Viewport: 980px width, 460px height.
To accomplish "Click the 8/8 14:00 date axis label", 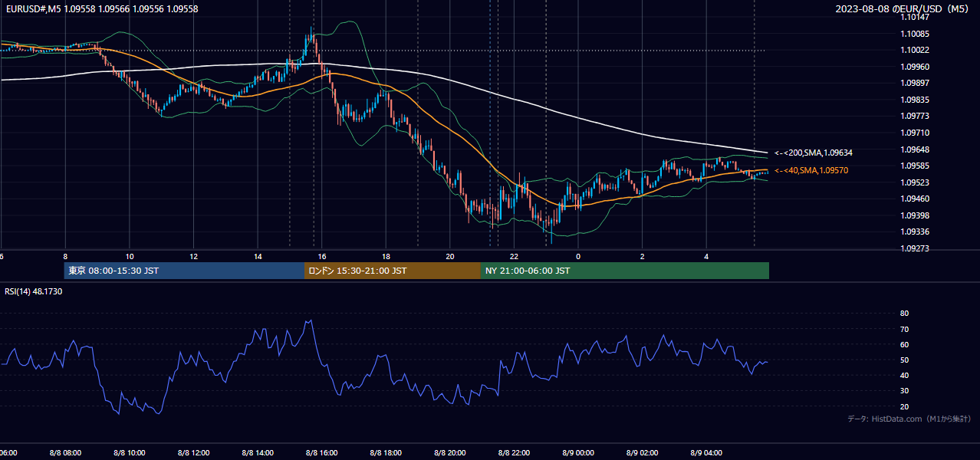I will pos(258,453).
